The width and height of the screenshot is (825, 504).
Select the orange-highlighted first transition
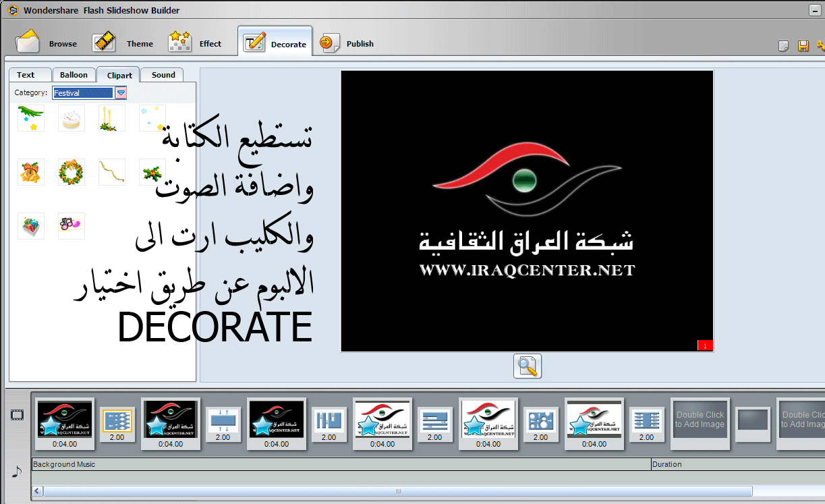click(x=117, y=425)
